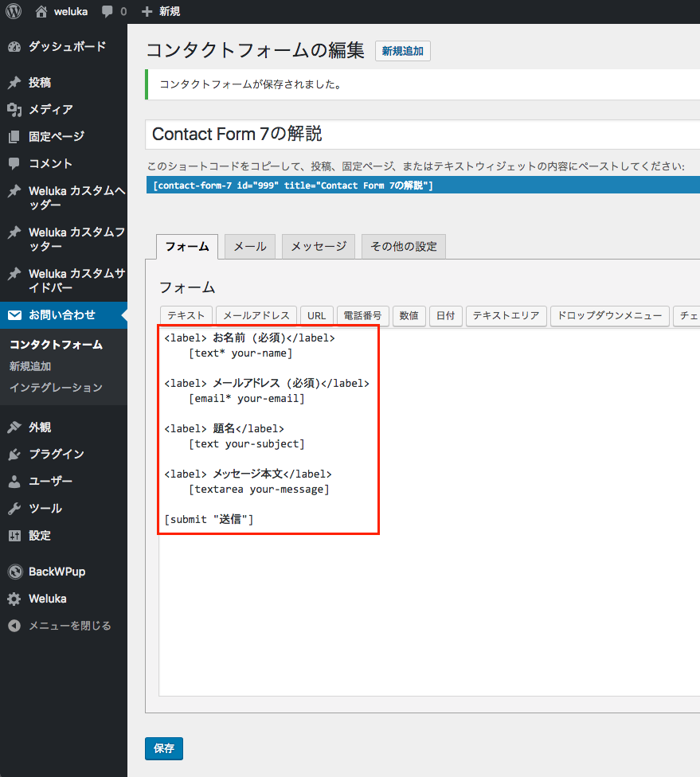Switch to the その他の設定 tab
Screen dimensions: 700x777
tap(404, 247)
